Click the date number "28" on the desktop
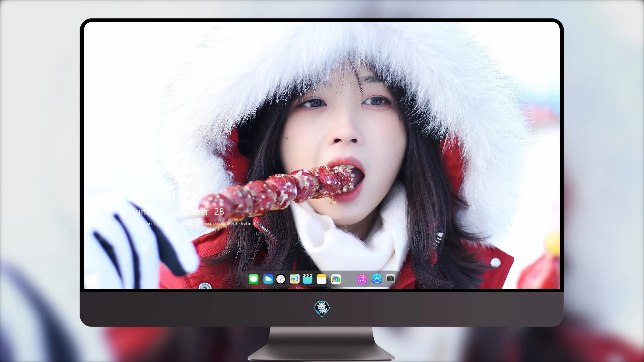 (x=219, y=212)
